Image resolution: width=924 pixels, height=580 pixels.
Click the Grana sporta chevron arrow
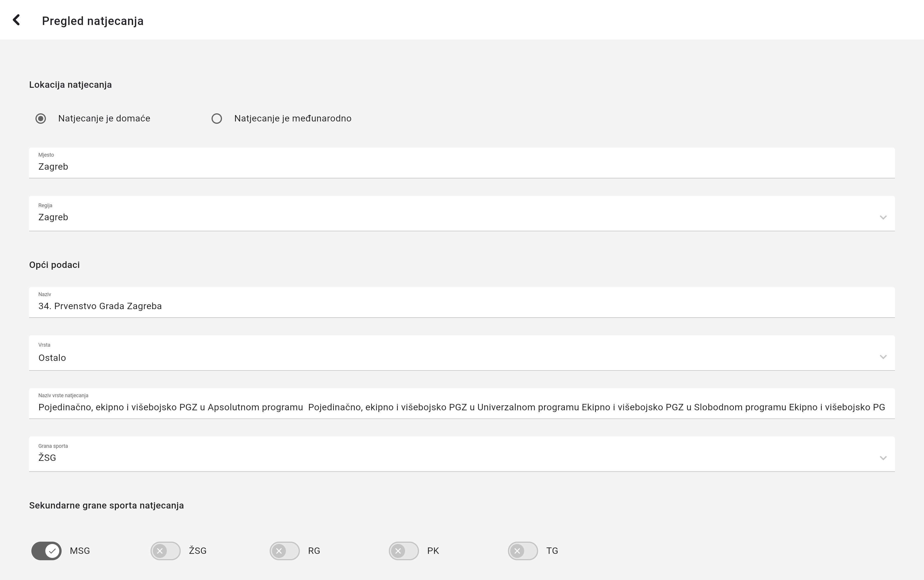[883, 458]
